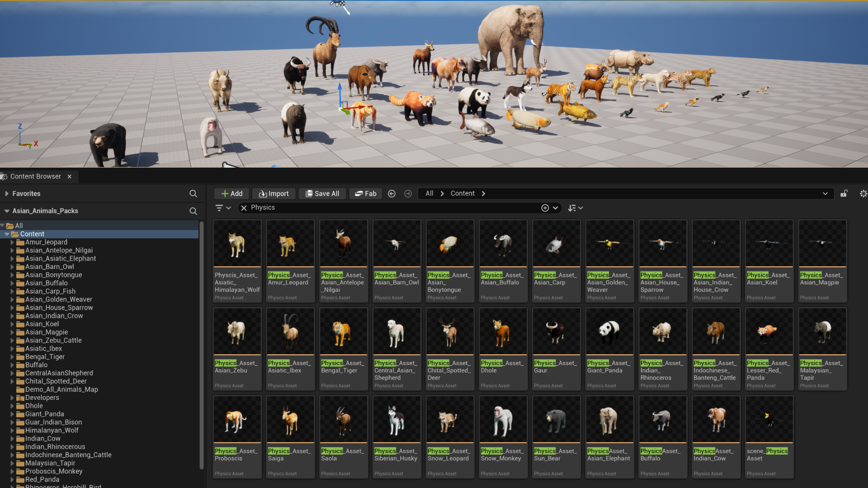Image resolution: width=868 pixels, height=488 pixels.
Task: Open the search options chevron
Action: (x=556, y=208)
